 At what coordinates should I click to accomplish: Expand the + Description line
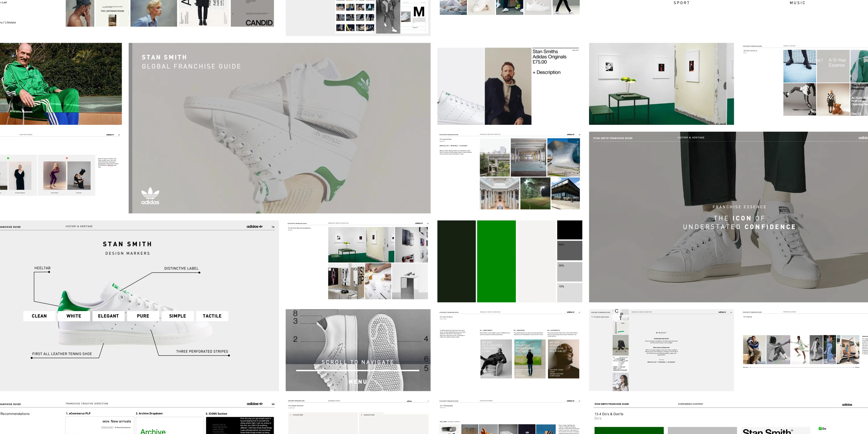pyautogui.click(x=546, y=72)
